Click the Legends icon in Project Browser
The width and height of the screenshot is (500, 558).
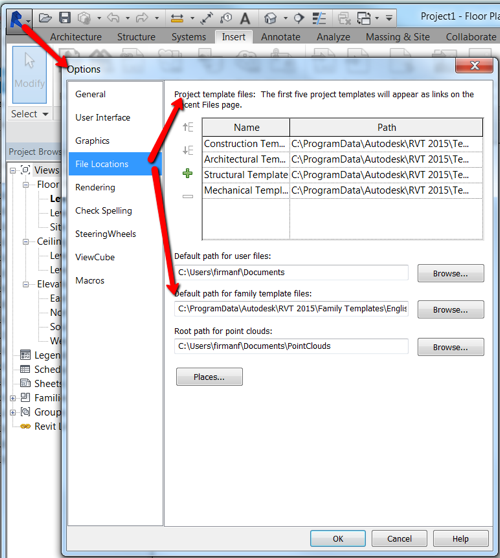(25, 355)
